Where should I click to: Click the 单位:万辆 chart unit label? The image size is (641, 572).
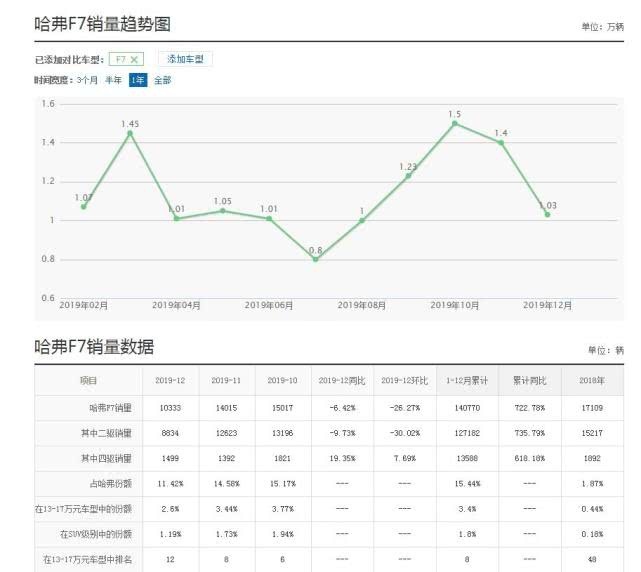[603, 27]
